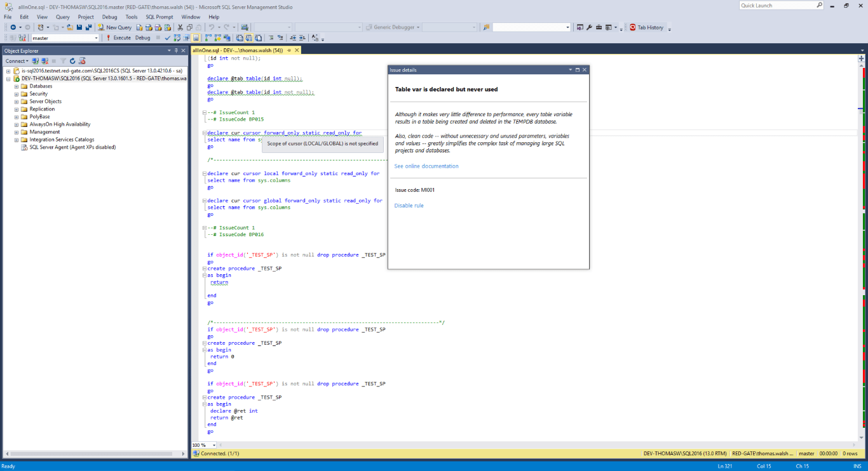This screenshot has height=471, width=868.
Task: Click the Save floppy disk icon
Action: 79,27
